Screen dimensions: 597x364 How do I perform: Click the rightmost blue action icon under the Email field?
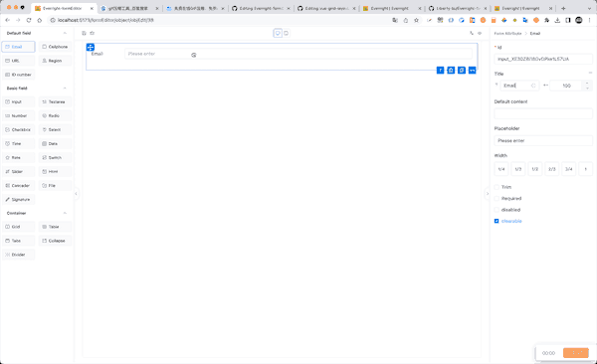click(472, 70)
